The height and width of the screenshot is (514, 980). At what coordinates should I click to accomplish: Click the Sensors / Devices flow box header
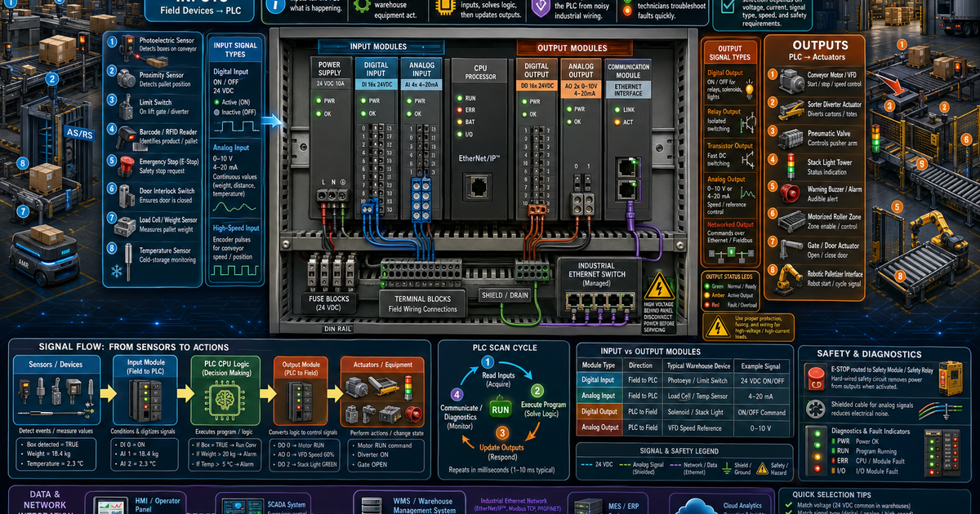(56, 364)
